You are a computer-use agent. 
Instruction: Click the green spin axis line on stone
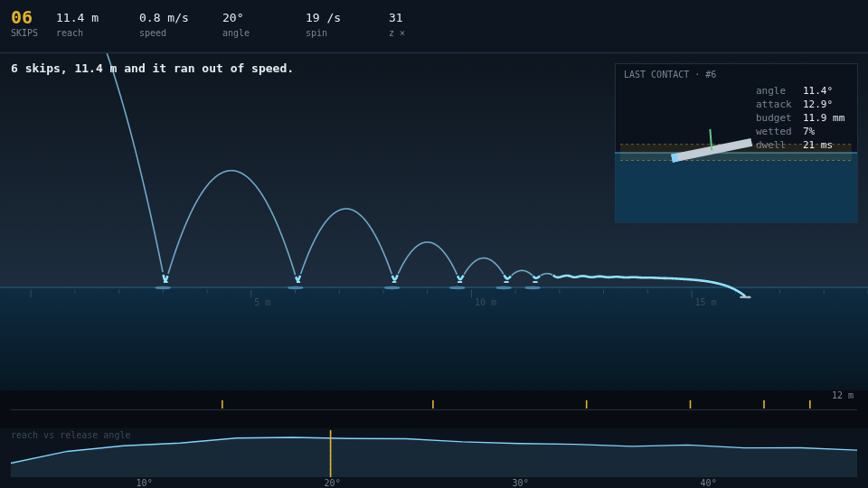(711, 139)
